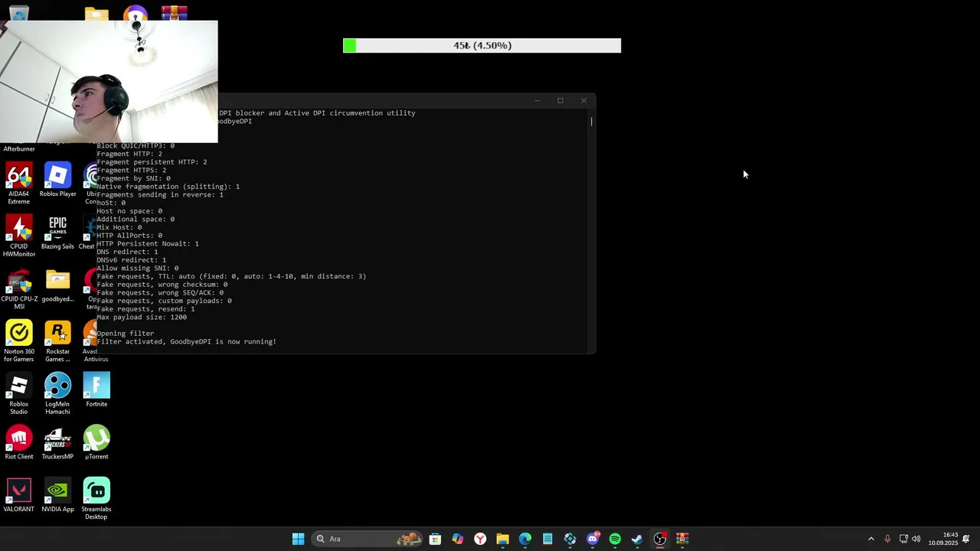Open NVIDIA App shortcut

click(x=57, y=495)
